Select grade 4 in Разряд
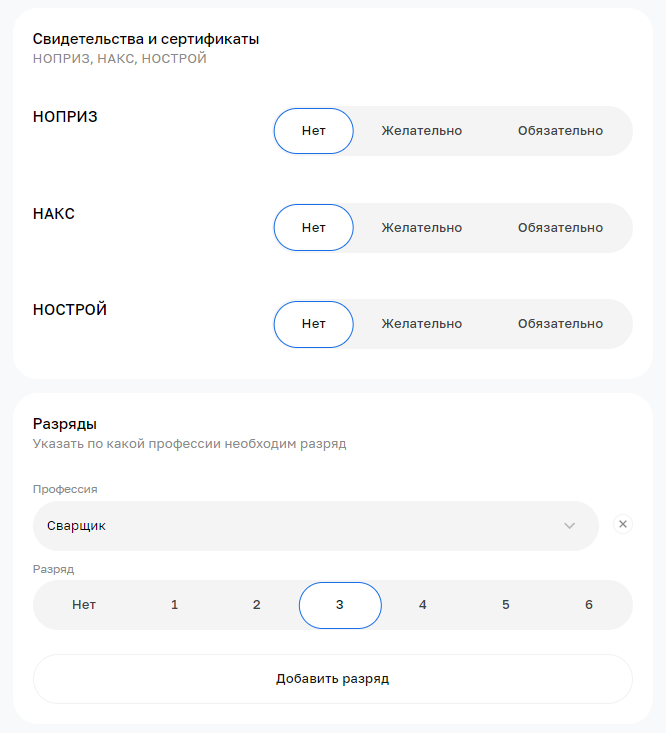 point(423,605)
